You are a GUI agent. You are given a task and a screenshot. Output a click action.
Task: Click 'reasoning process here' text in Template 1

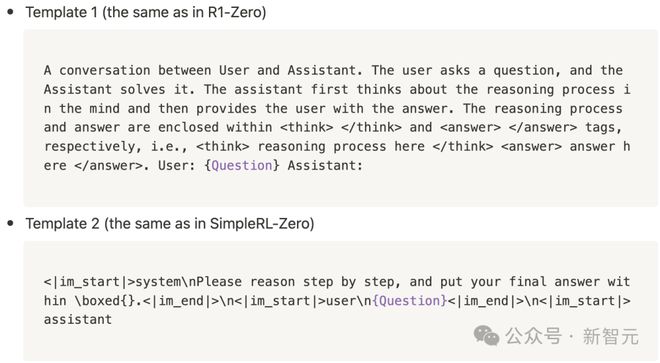click(341, 147)
